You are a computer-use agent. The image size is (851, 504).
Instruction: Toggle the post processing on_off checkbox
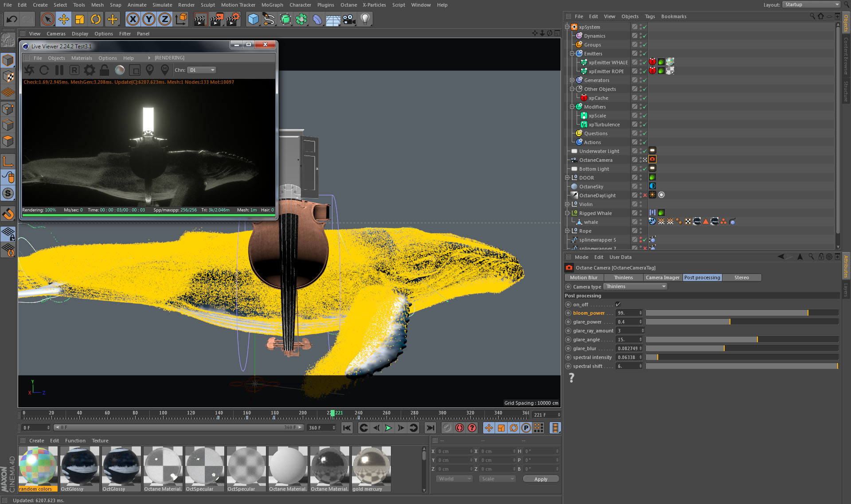coord(618,304)
